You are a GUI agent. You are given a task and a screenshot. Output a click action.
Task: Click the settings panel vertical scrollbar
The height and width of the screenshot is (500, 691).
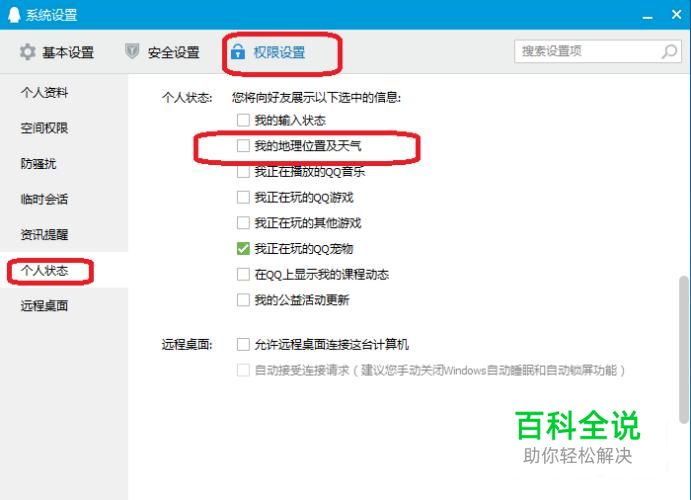684,349
